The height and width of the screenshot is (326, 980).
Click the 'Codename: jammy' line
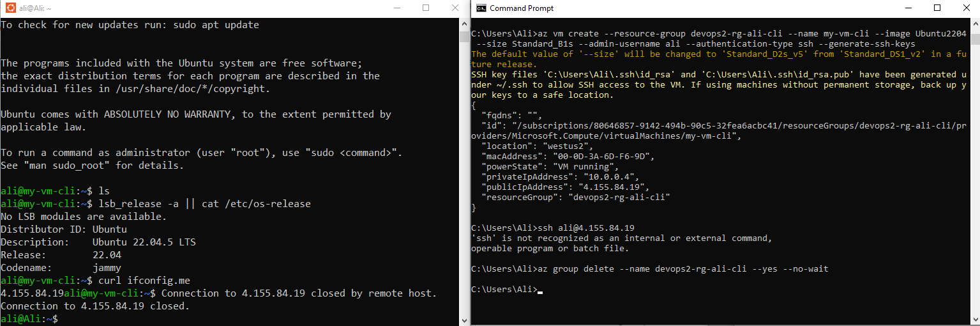pyautogui.click(x=61, y=268)
